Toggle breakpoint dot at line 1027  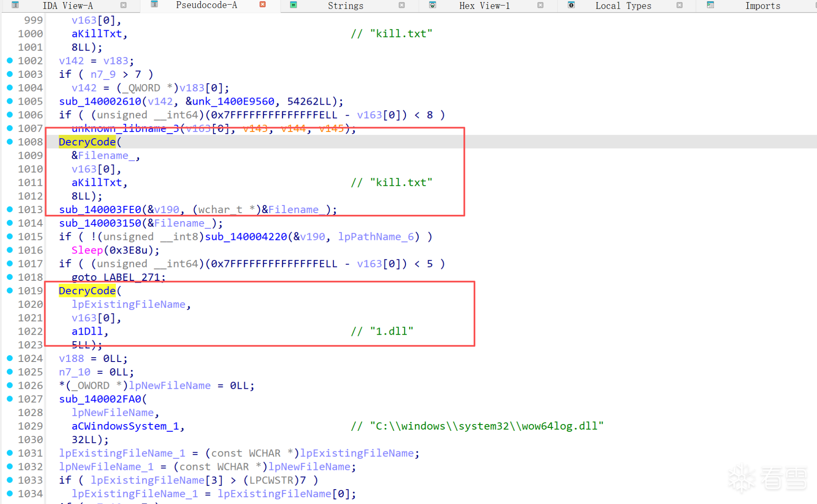tap(10, 399)
